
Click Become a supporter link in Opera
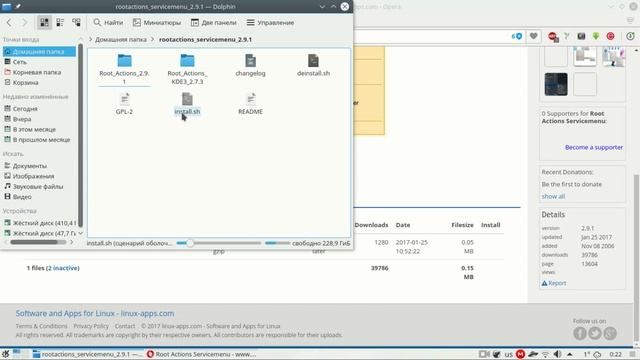(x=594, y=147)
